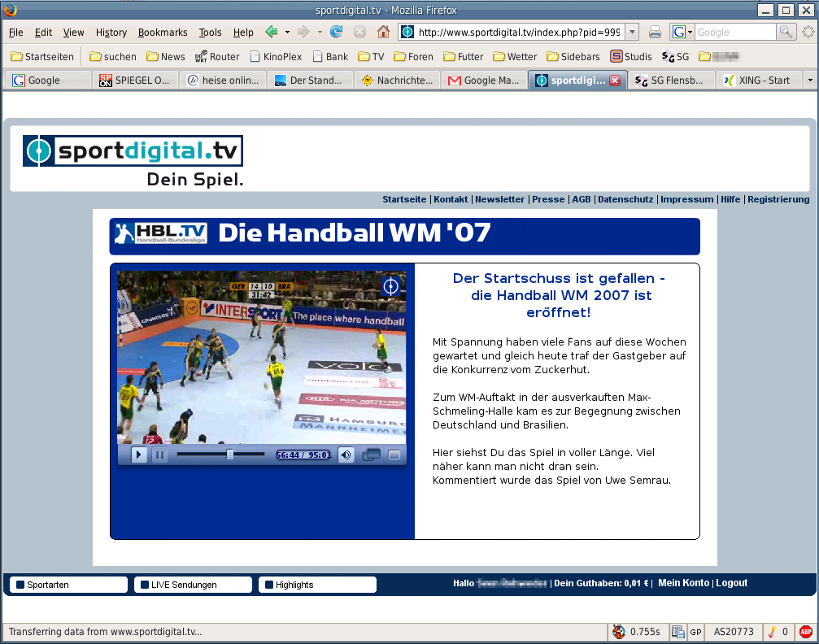Open the Help menu
Image resolution: width=819 pixels, height=644 pixels.
coord(243,33)
